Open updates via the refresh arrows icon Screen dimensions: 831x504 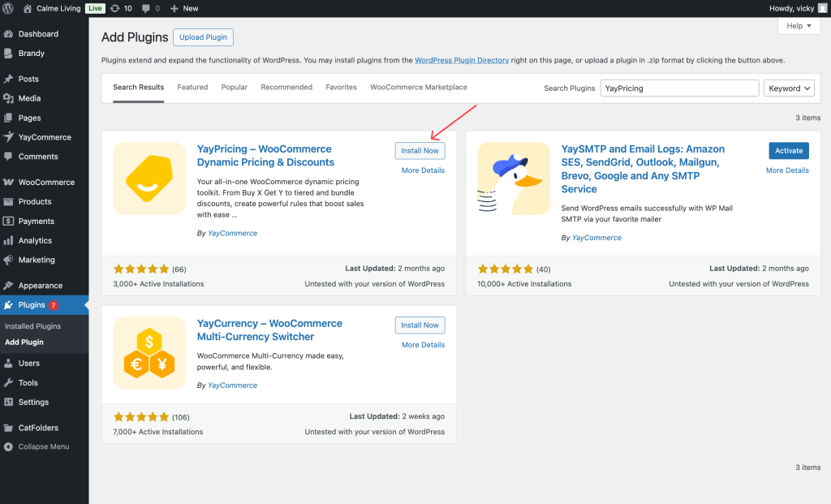coord(116,8)
